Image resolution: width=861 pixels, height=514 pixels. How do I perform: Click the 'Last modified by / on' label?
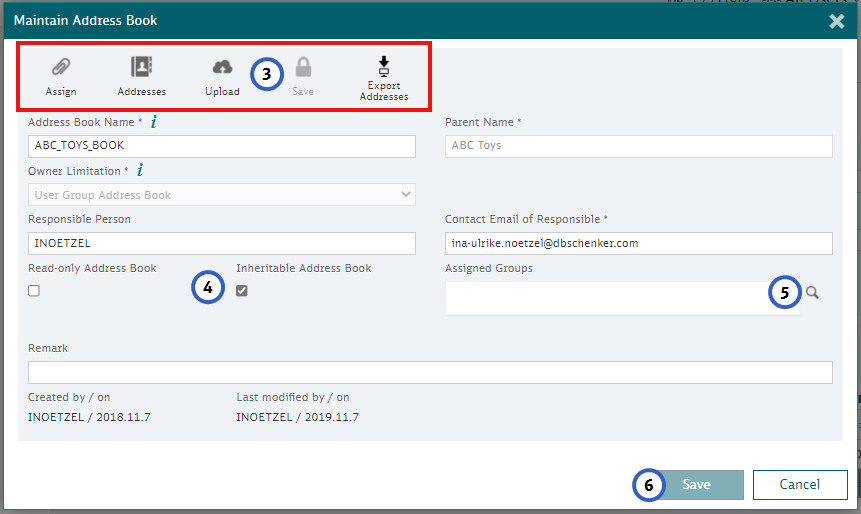(293, 397)
